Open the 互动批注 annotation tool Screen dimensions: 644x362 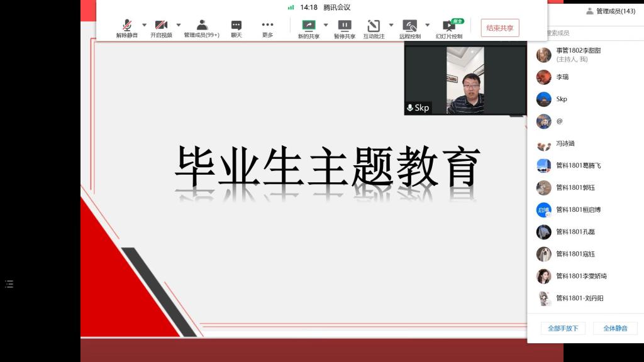pyautogui.click(x=374, y=28)
